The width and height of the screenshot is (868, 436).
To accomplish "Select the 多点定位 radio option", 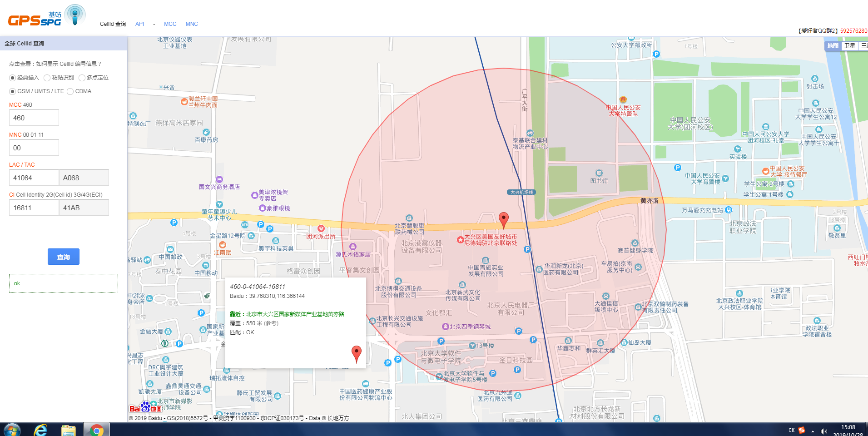I will coord(82,78).
